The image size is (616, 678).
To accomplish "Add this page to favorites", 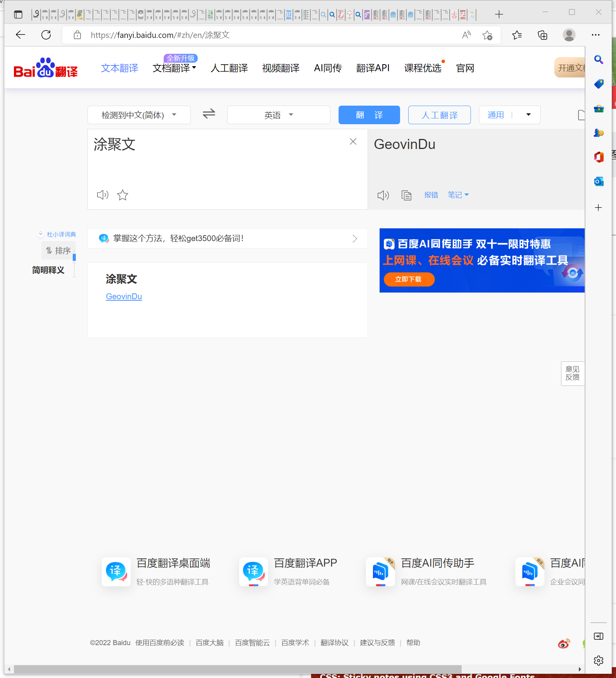I will (x=487, y=35).
